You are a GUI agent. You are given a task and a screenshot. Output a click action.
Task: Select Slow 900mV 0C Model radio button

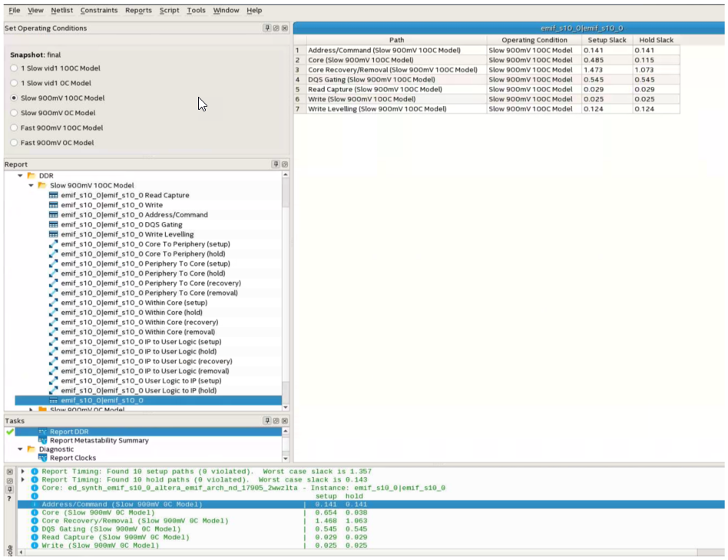pyautogui.click(x=15, y=113)
